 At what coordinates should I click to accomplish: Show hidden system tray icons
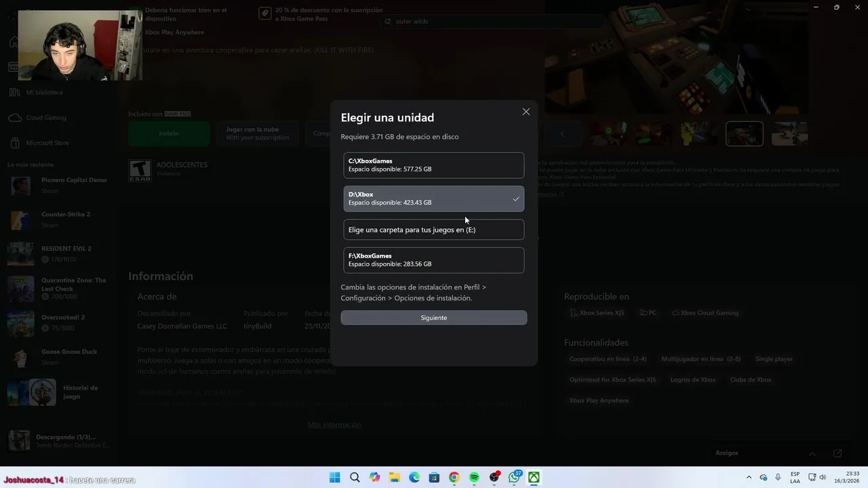[x=749, y=477]
